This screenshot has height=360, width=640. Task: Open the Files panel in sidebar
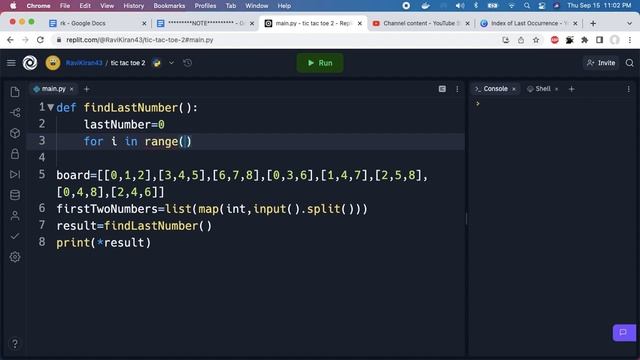coord(15,92)
